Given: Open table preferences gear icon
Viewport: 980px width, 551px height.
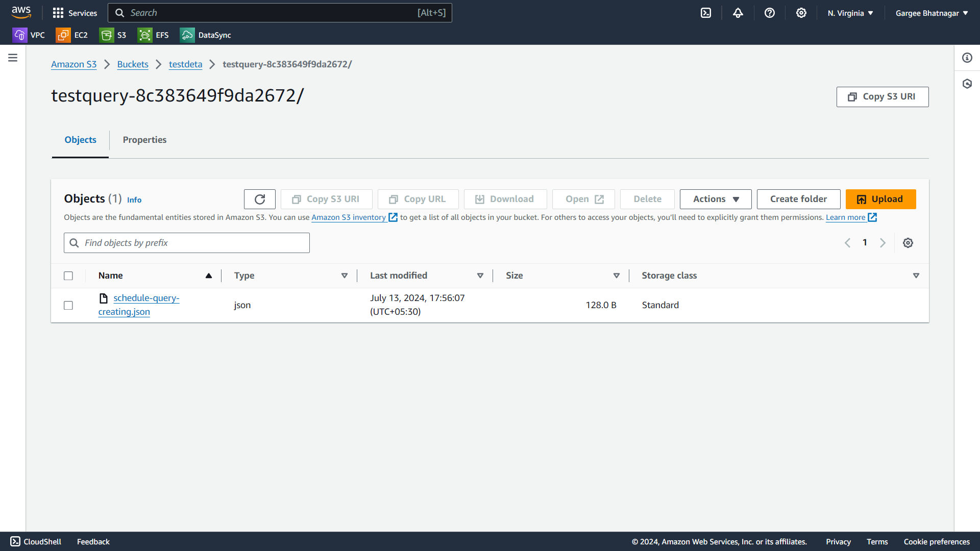Looking at the screenshot, I should [908, 243].
